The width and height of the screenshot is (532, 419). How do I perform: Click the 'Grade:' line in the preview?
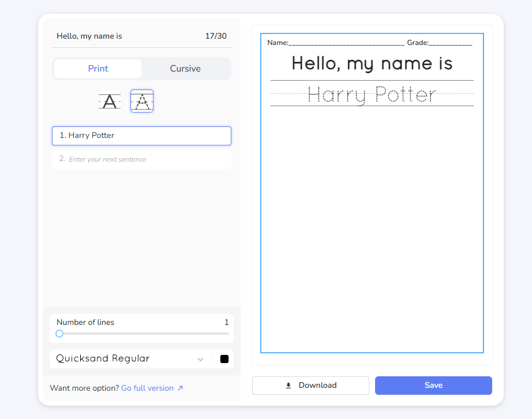440,43
